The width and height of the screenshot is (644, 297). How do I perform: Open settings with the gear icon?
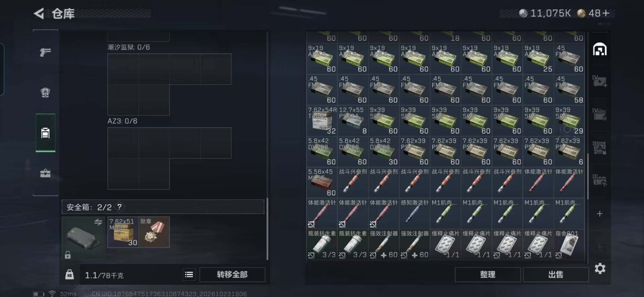click(x=600, y=269)
